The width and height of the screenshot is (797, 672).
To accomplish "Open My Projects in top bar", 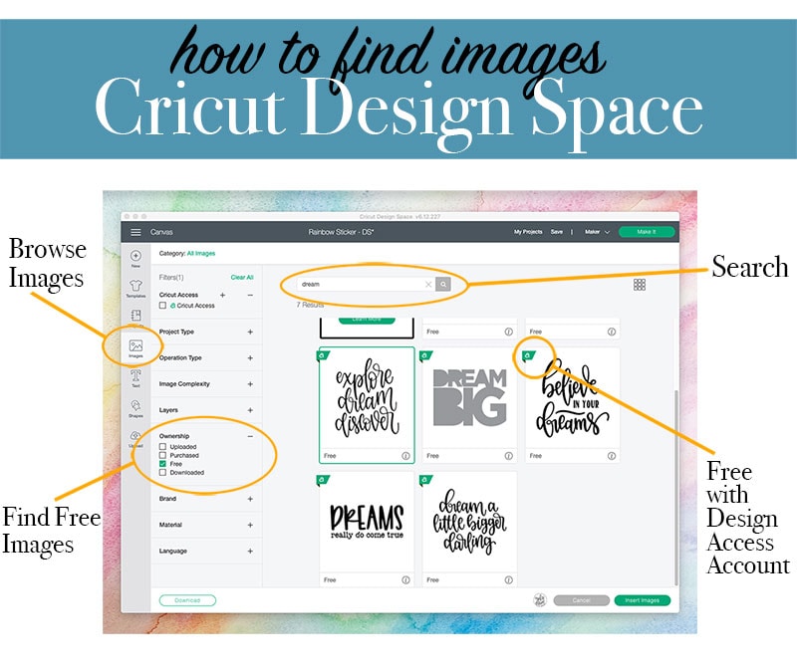I will pyautogui.click(x=528, y=232).
